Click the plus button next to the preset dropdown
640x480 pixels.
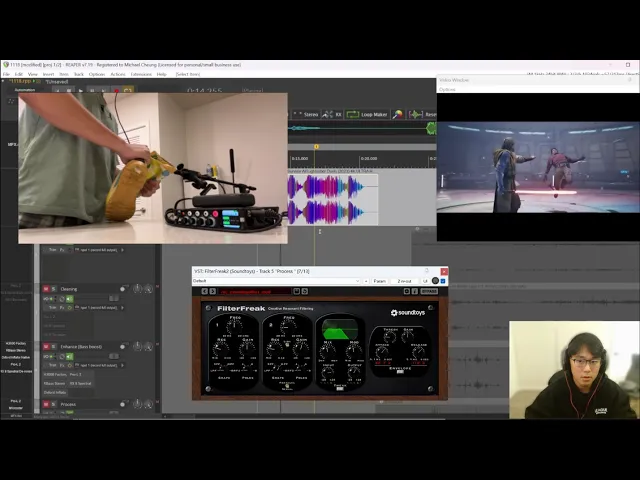(x=366, y=281)
